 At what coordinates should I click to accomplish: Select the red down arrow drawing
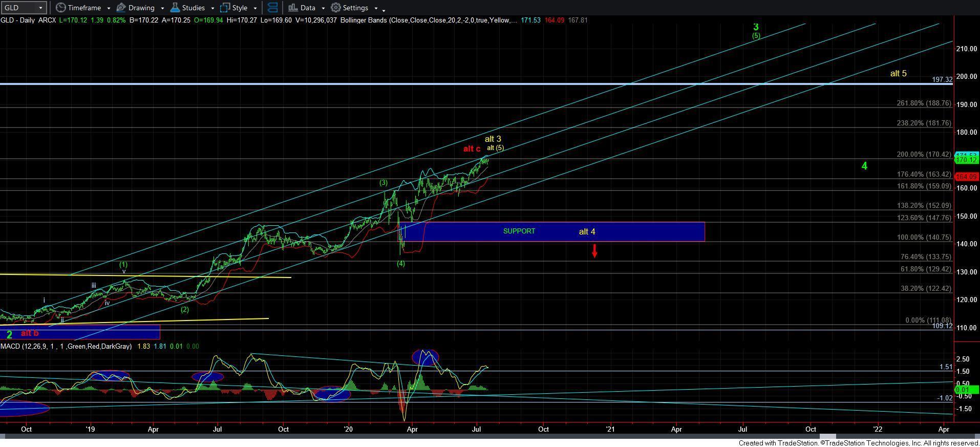(x=594, y=251)
